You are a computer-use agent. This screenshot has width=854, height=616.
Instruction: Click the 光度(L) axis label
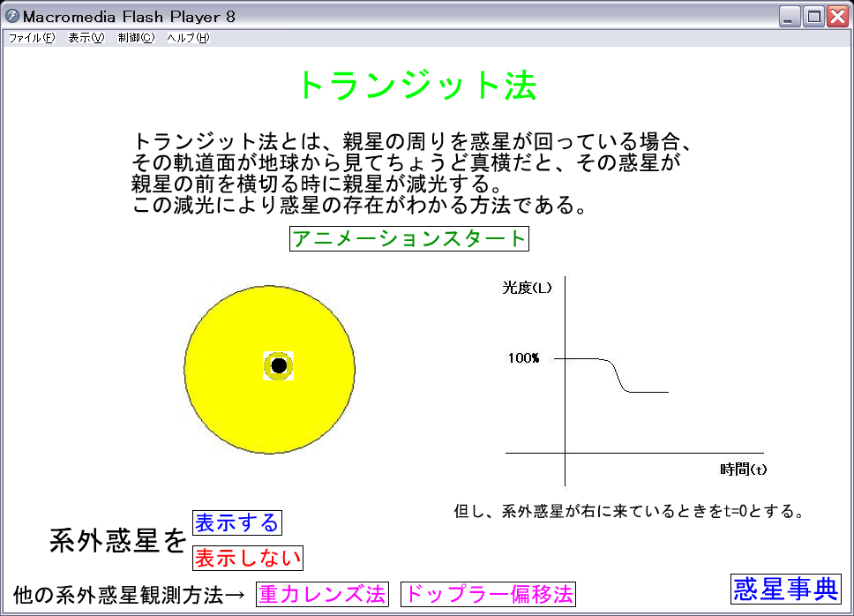(527, 288)
